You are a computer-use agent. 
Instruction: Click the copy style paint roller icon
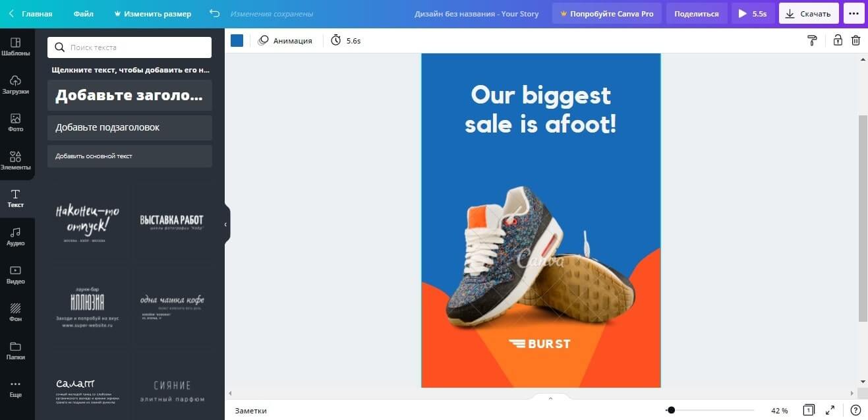(x=812, y=40)
